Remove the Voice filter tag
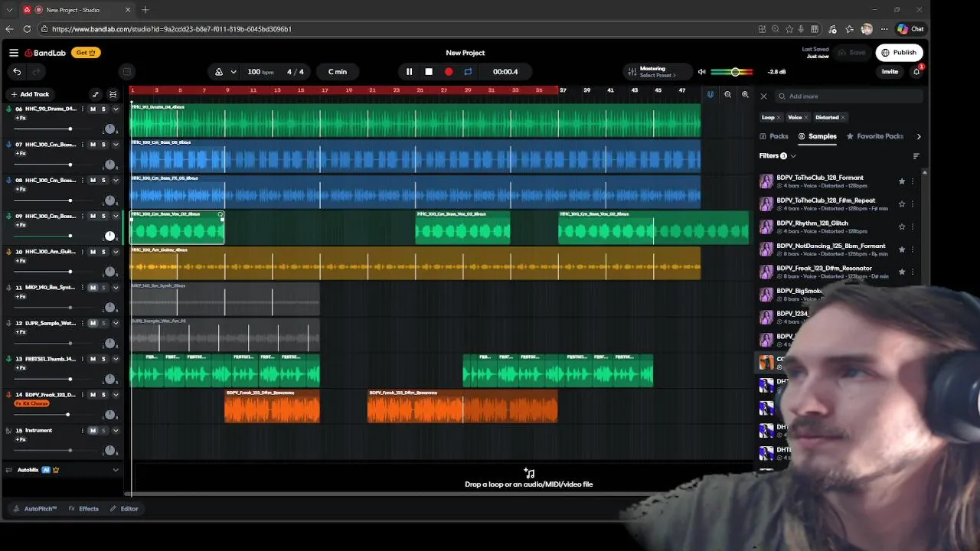Viewport: 980px width, 551px height. pos(806,118)
